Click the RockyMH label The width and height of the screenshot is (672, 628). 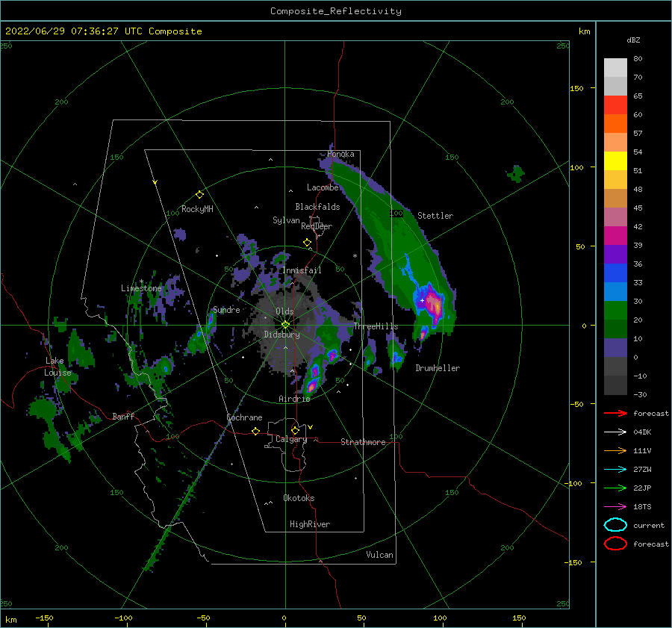197,209
